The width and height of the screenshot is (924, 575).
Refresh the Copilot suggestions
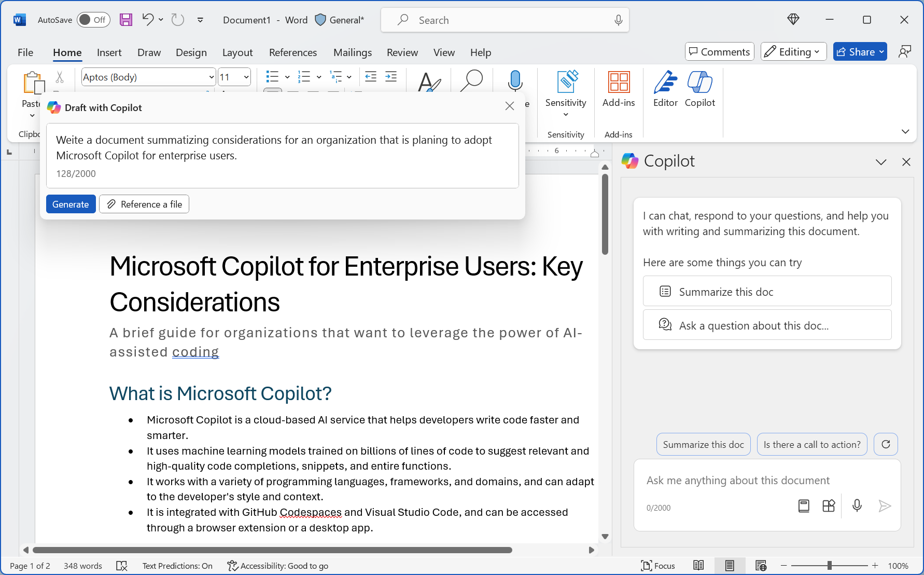point(886,444)
